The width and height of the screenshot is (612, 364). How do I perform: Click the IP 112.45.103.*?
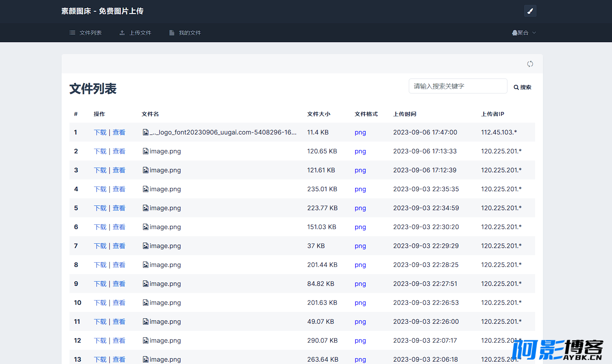pos(499,132)
